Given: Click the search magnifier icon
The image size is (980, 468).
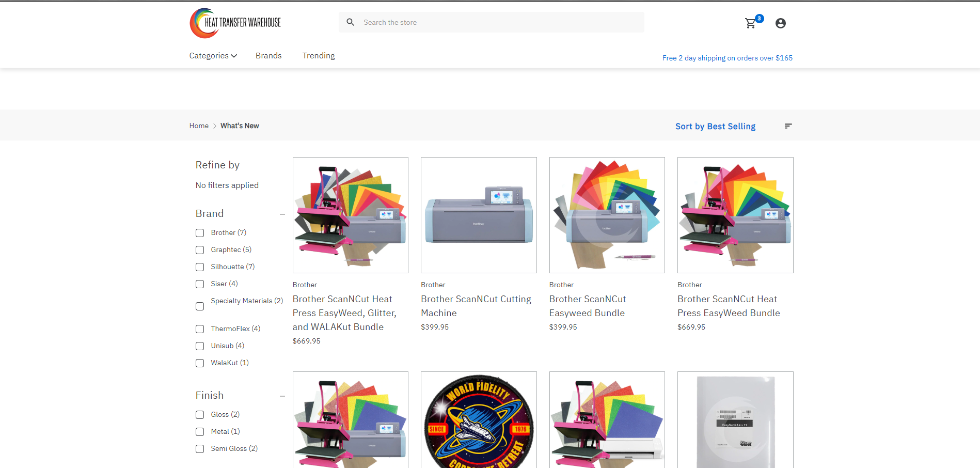Looking at the screenshot, I should click(x=350, y=22).
